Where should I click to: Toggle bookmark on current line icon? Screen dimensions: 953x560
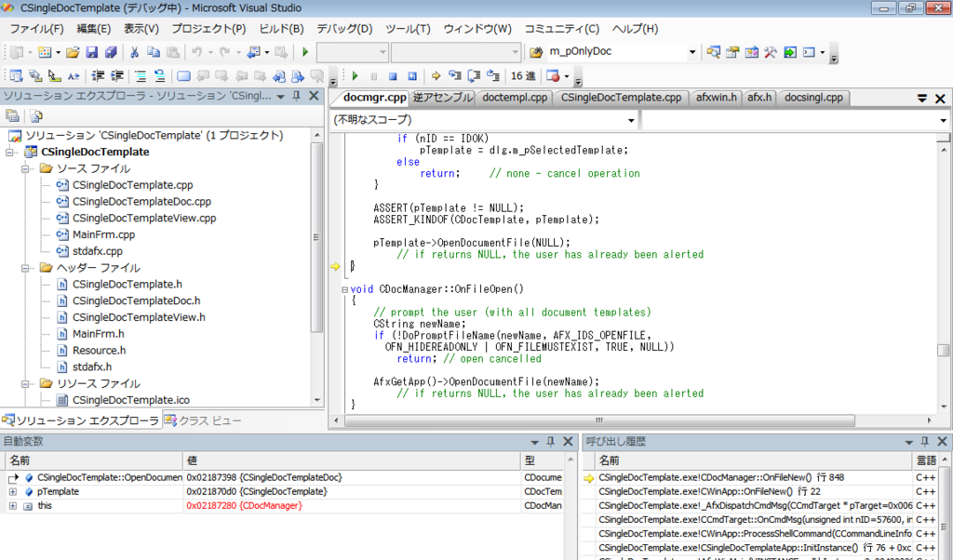coord(183,76)
